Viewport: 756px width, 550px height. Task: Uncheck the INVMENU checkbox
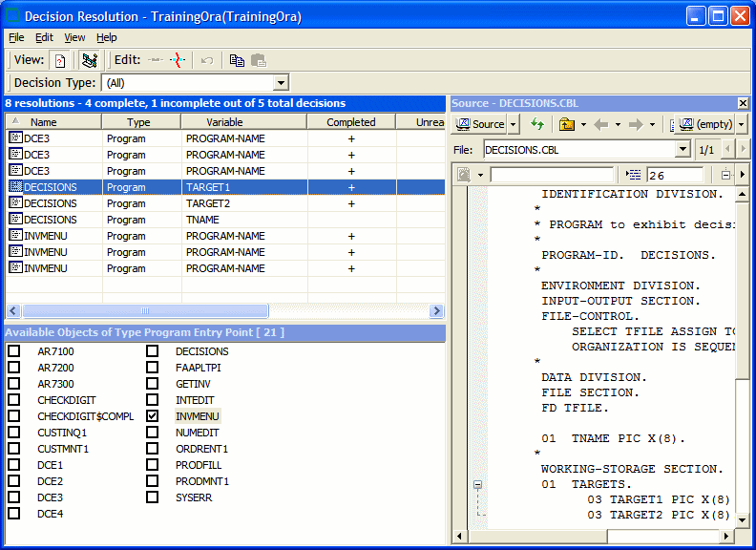(x=153, y=416)
